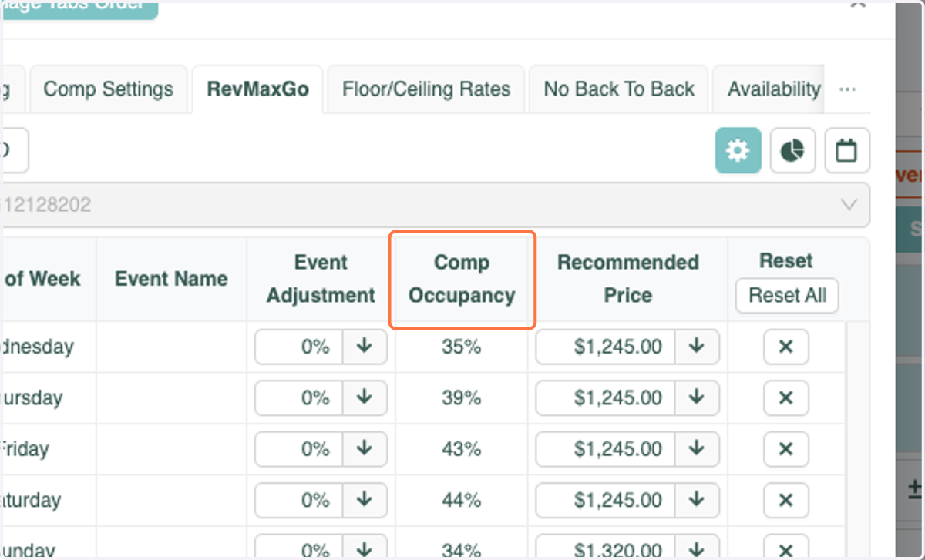Click the Event Adjustment column header
Image resolution: width=925 pixels, height=560 pixels.
pyautogui.click(x=321, y=279)
